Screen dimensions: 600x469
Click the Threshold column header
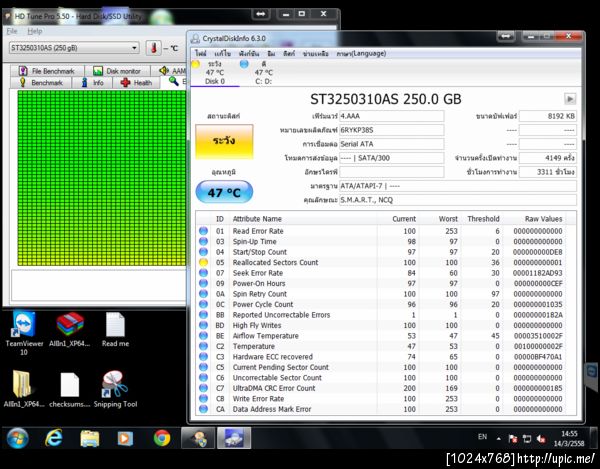click(x=483, y=219)
